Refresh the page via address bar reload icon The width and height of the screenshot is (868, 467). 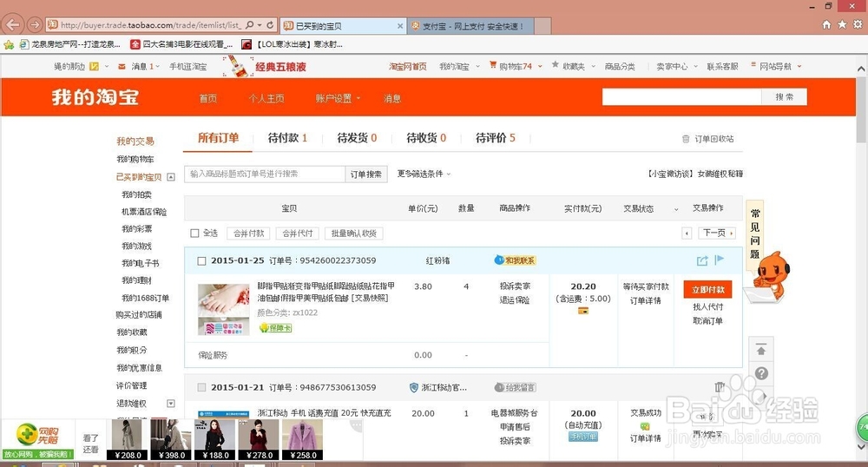tap(270, 25)
